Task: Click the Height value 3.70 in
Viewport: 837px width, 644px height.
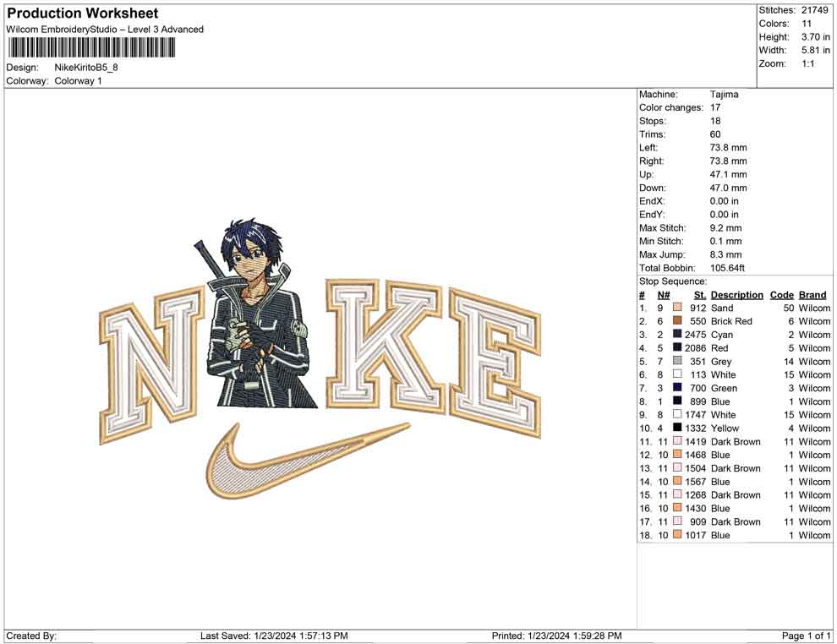Action: [815, 37]
